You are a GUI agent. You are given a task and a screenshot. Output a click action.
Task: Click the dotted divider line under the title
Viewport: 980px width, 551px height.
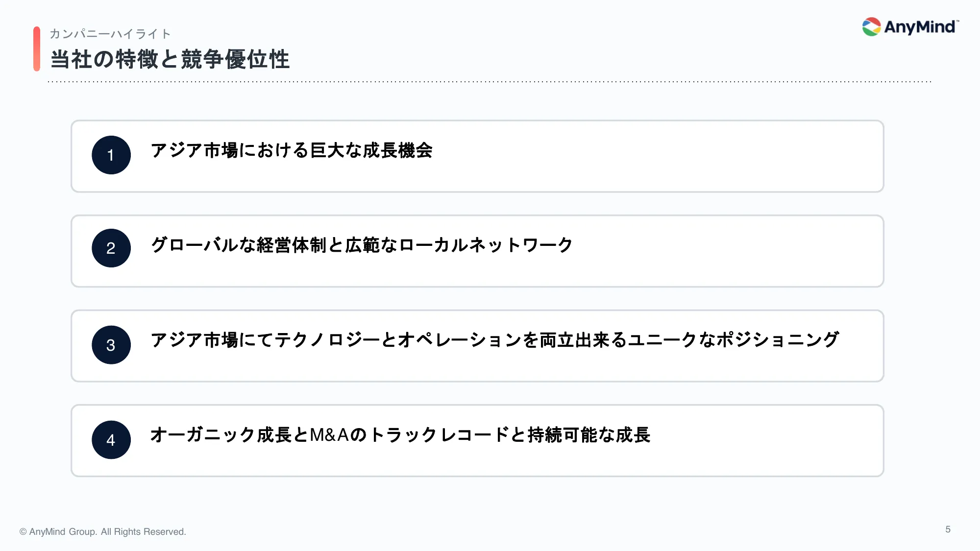(x=490, y=82)
